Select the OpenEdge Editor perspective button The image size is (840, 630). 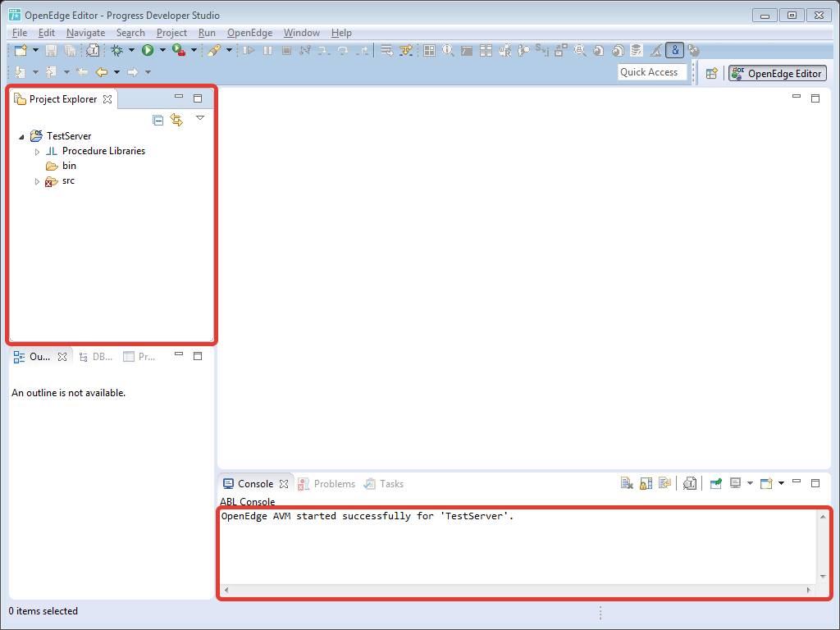(x=778, y=73)
